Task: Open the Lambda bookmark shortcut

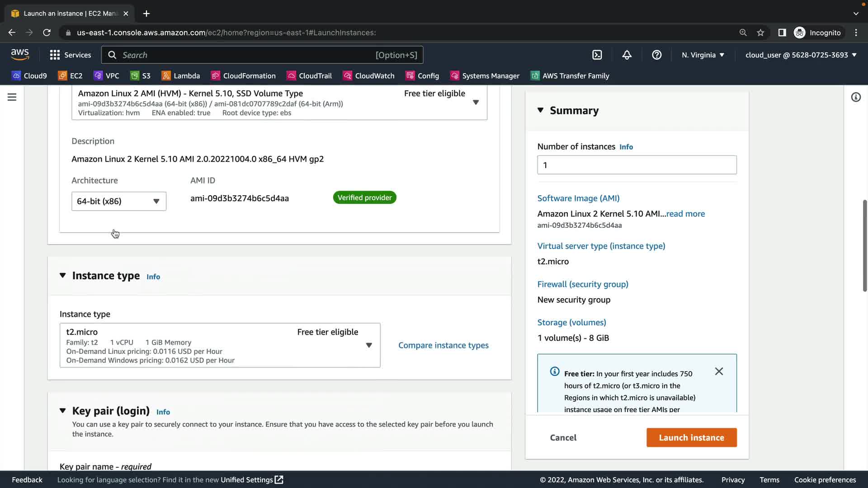Action: click(x=180, y=76)
